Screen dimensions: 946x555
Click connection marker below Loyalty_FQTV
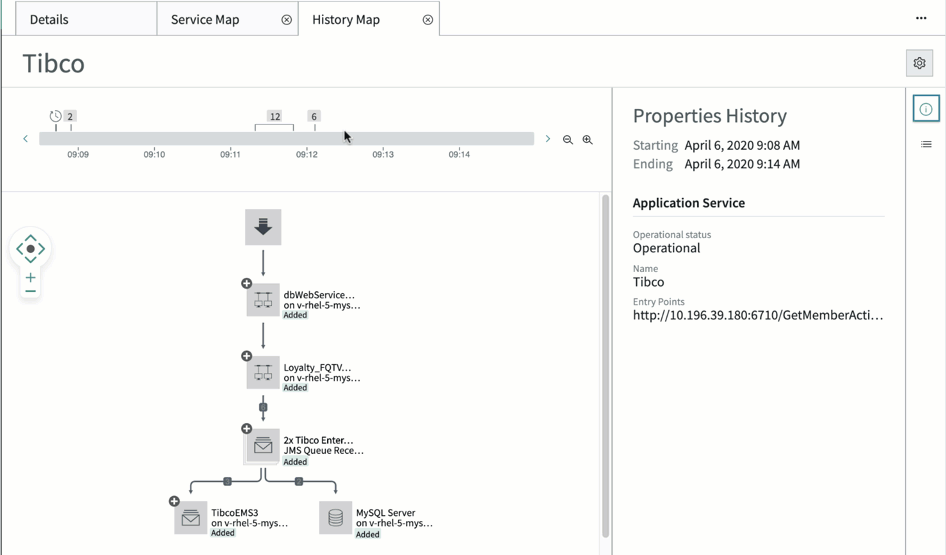coord(263,407)
